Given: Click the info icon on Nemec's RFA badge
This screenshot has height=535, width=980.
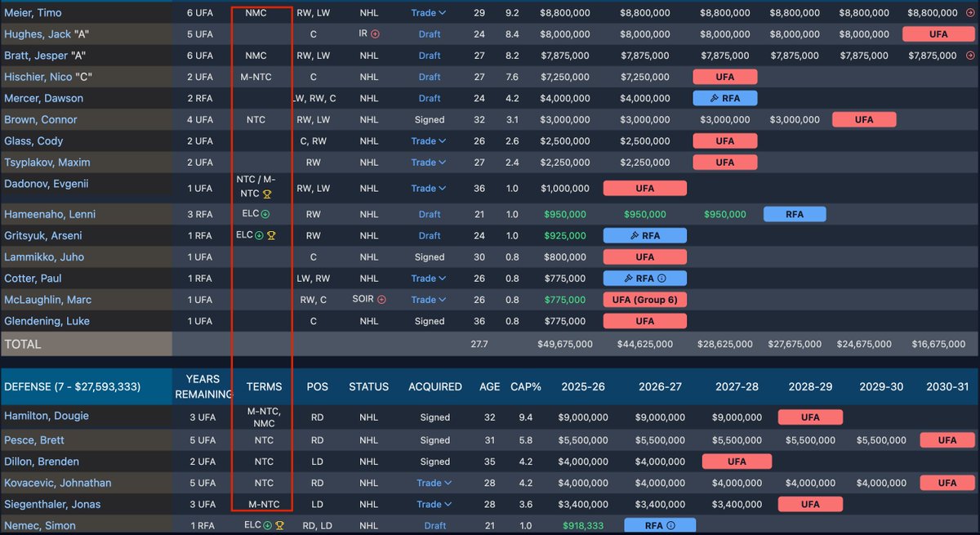Looking at the screenshot, I should point(671,525).
